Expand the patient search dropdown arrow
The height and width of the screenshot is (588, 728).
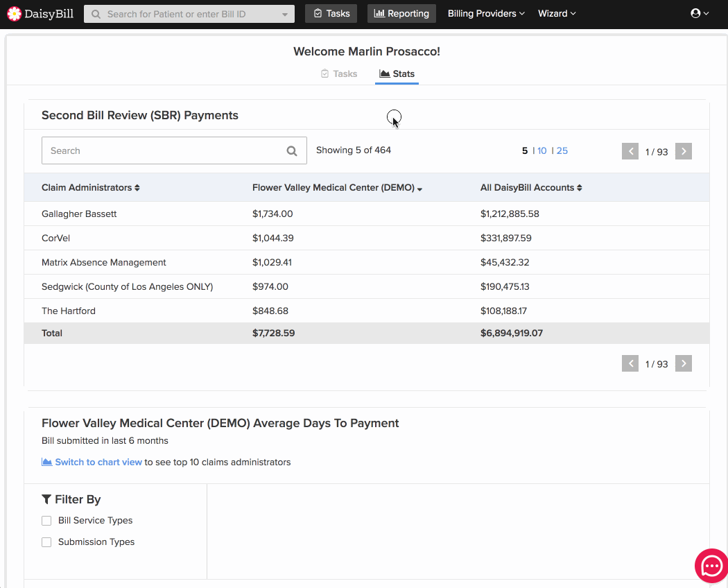click(x=284, y=15)
